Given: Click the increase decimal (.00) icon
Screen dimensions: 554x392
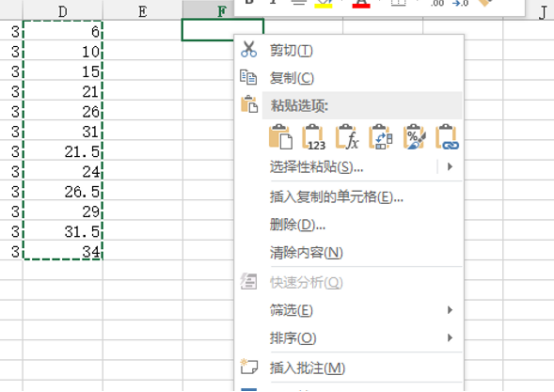Looking at the screenshot, I should click(x=437, y=4).
